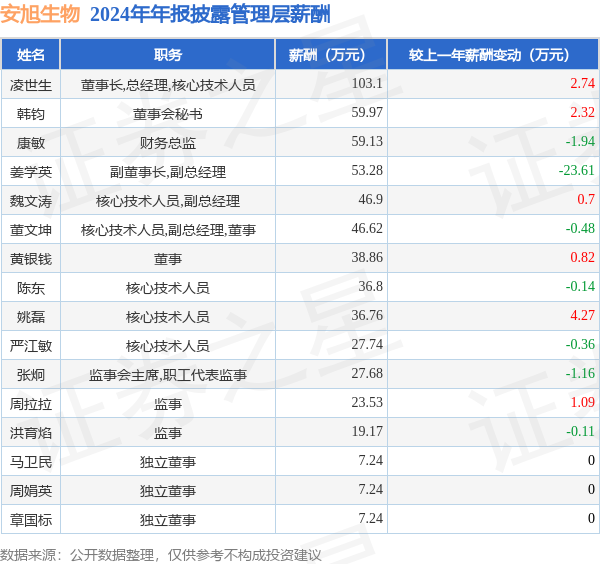The width and height of the screenshot is (600, 564).
Task: Click the change value -1.16
Action: point(580,374)
